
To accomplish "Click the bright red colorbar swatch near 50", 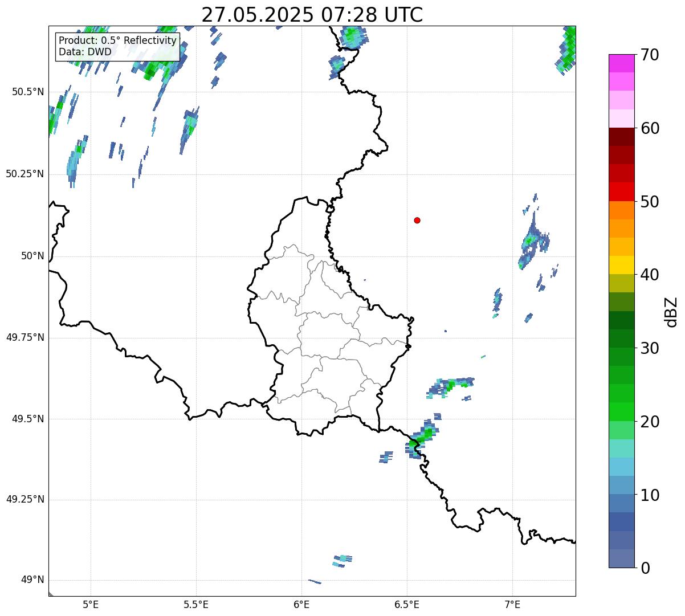I will click(621, 192).
